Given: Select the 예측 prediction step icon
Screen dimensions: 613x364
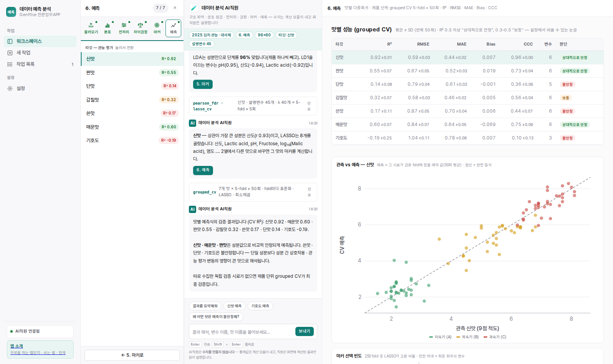Looking at the screenshot, I should tap(173, 28).
